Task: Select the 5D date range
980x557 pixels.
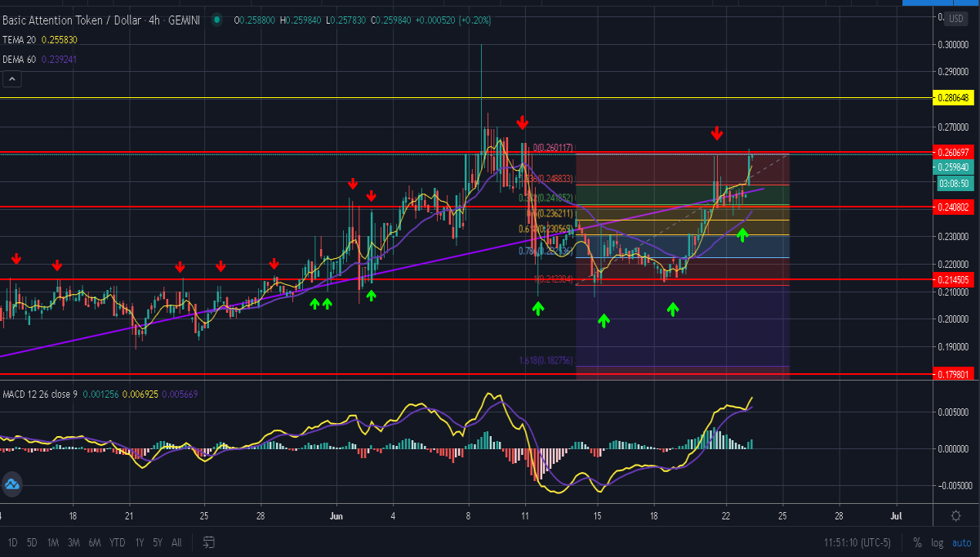Action: 32,542
